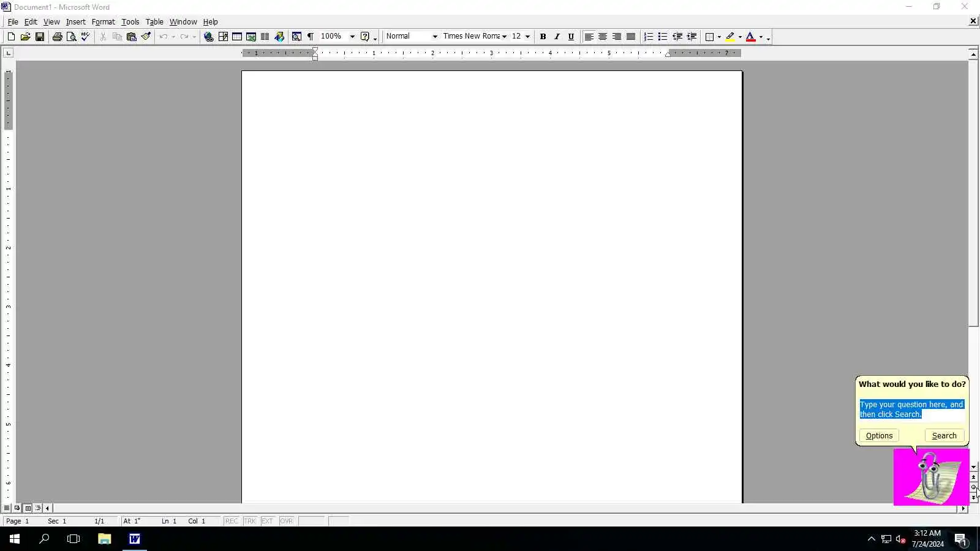Apply bulleted list formatting
The height and width of the screenshot is (551, 980).
point(663,37)
